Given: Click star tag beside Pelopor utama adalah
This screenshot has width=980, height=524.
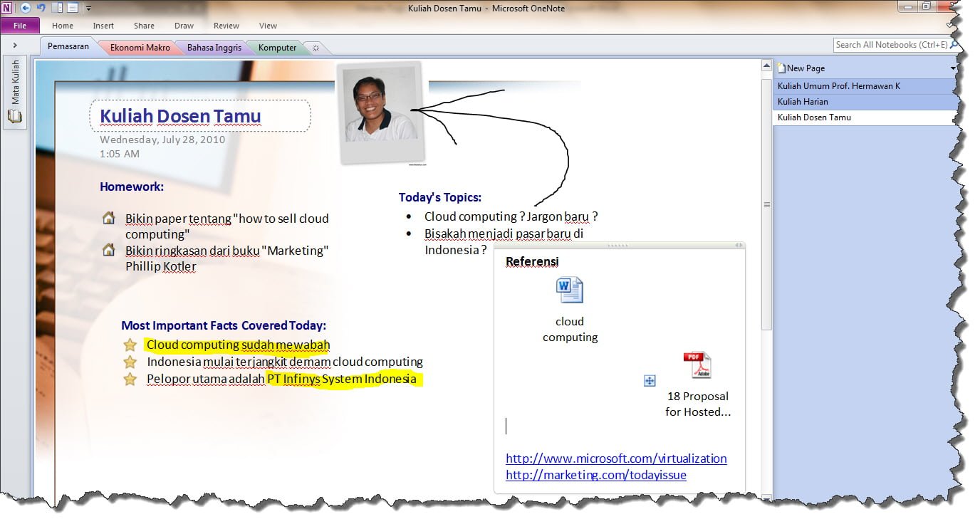Looking at the screenshot, I should pos(130,379).
